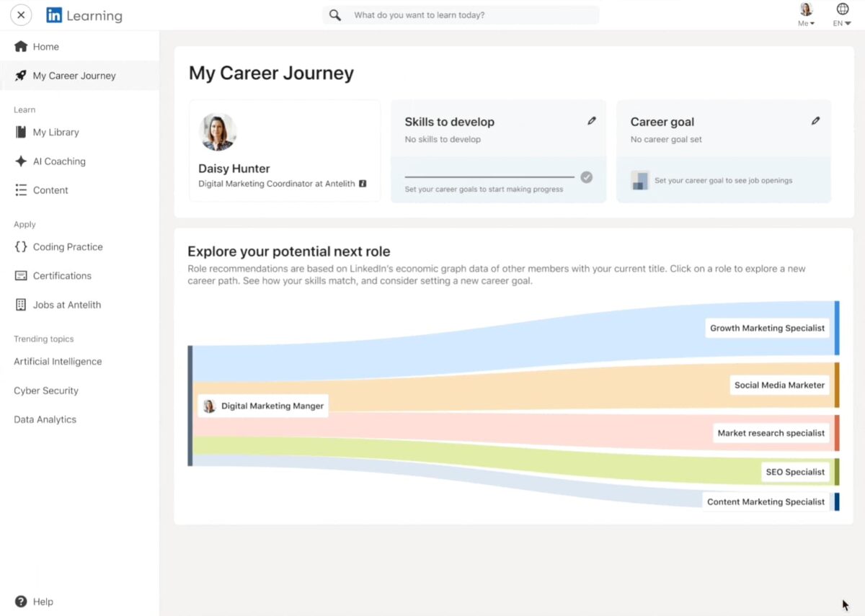This screenshot has width=865, height=616.
Task: Expand the Me profile dropdown
Action: click(x=806, y=14)
